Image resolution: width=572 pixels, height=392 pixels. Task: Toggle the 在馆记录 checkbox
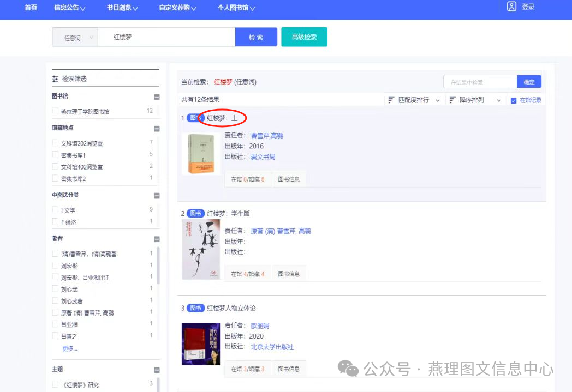click(x=513, y=101)
